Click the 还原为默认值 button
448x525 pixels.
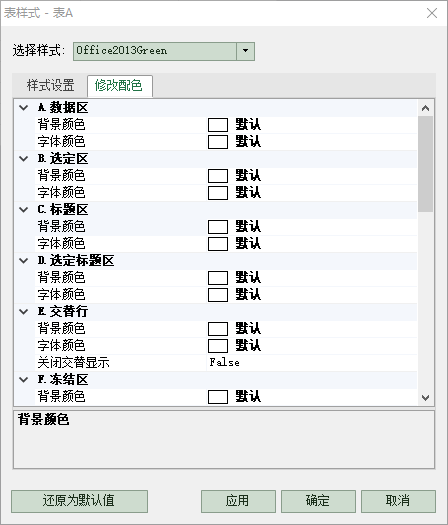coord(79,501)
